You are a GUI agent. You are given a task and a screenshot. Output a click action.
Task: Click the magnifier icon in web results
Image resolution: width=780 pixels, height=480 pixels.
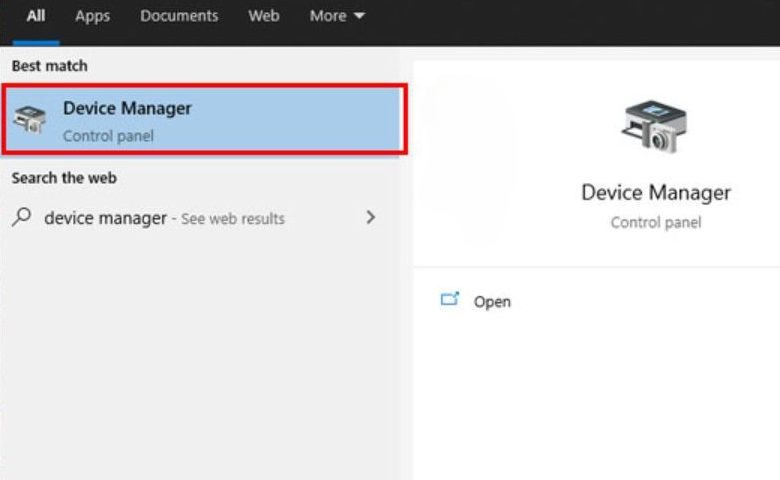tap(22, 217)
